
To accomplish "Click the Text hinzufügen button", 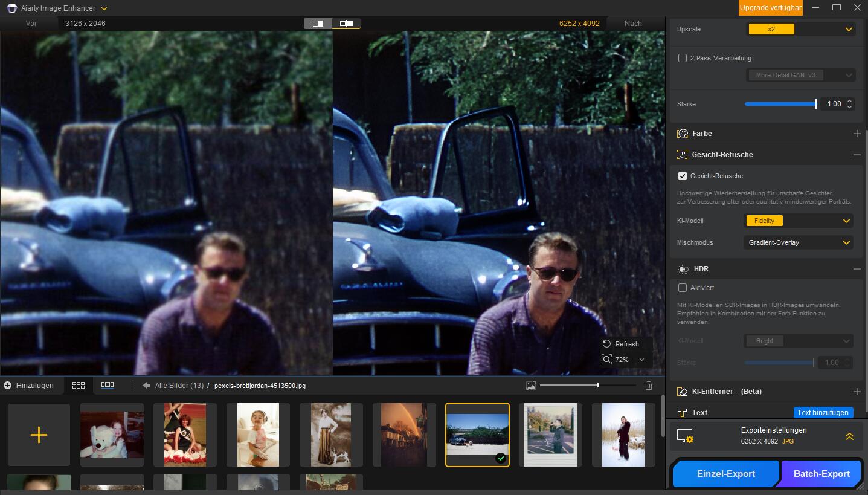I will tap(823, 412).
